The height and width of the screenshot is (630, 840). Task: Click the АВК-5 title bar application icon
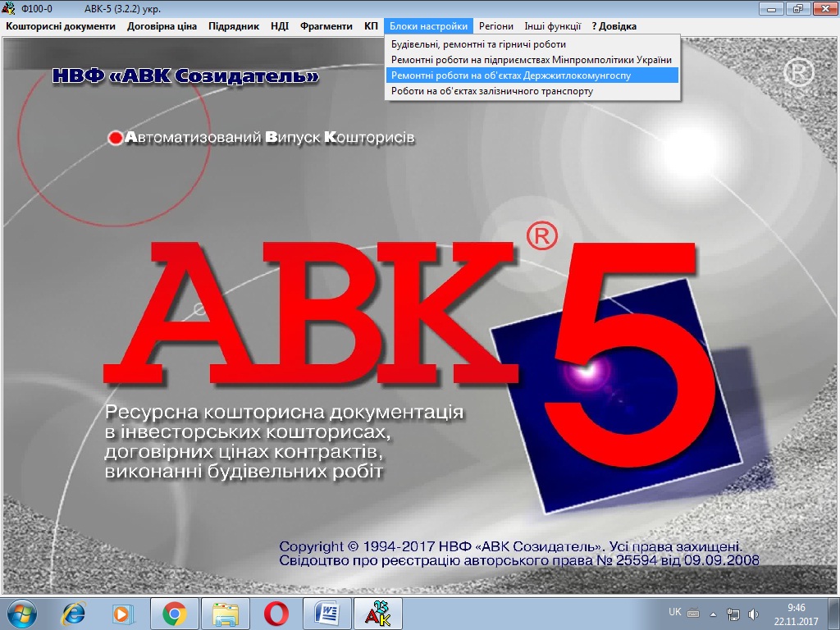click(8, 8)
